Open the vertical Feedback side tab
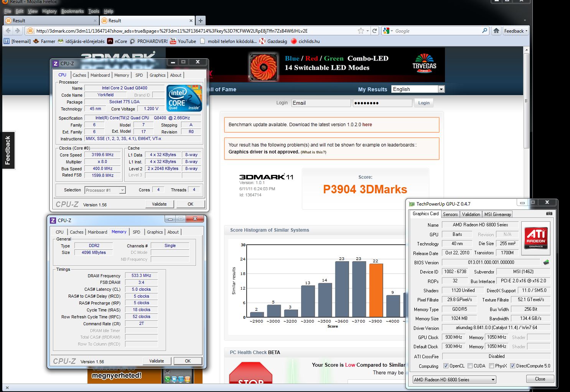Screen dimensions: 570x392 (x=8, y=150)
